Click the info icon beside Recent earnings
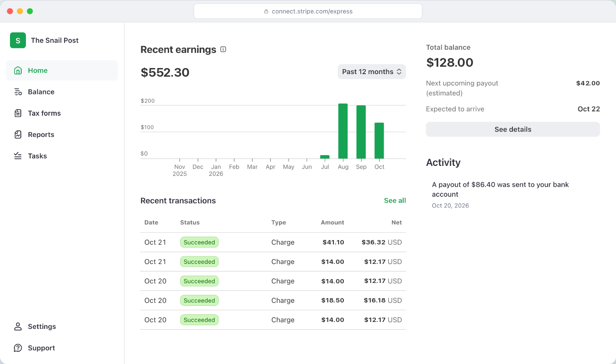 (x=223, y=49)
